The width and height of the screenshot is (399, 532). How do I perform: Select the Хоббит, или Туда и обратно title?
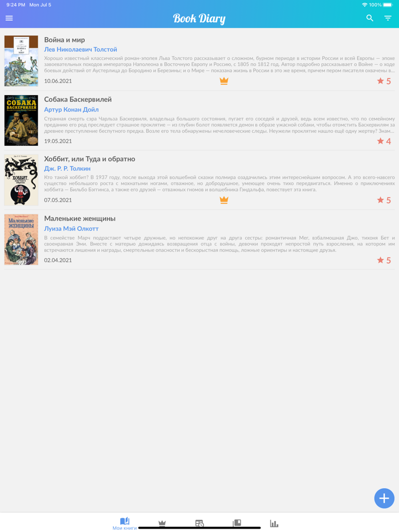(x=89, y=159)
